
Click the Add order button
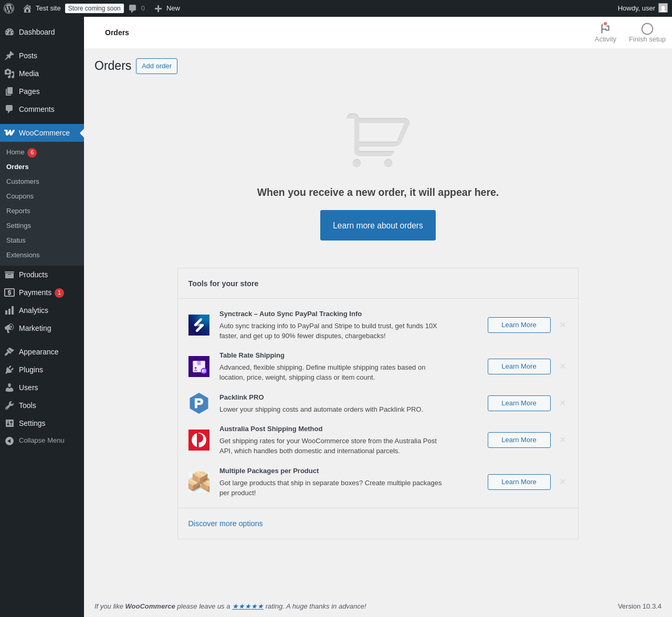click(x=156, y=66)
